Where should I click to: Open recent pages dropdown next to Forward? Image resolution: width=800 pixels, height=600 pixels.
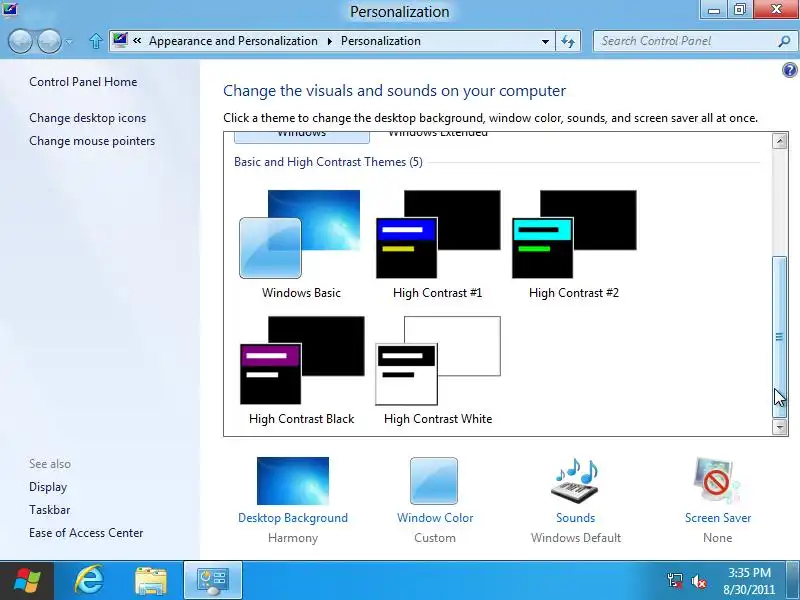coord(69,41)
